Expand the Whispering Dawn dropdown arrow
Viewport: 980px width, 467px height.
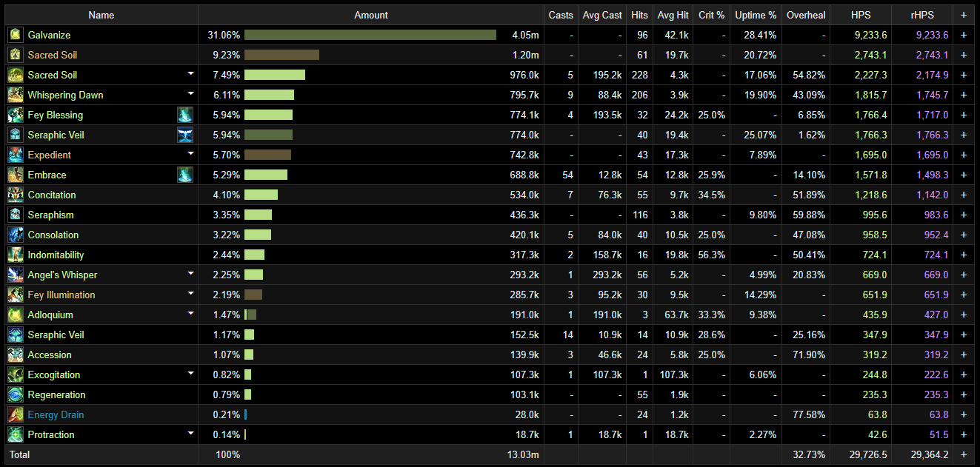190,93
